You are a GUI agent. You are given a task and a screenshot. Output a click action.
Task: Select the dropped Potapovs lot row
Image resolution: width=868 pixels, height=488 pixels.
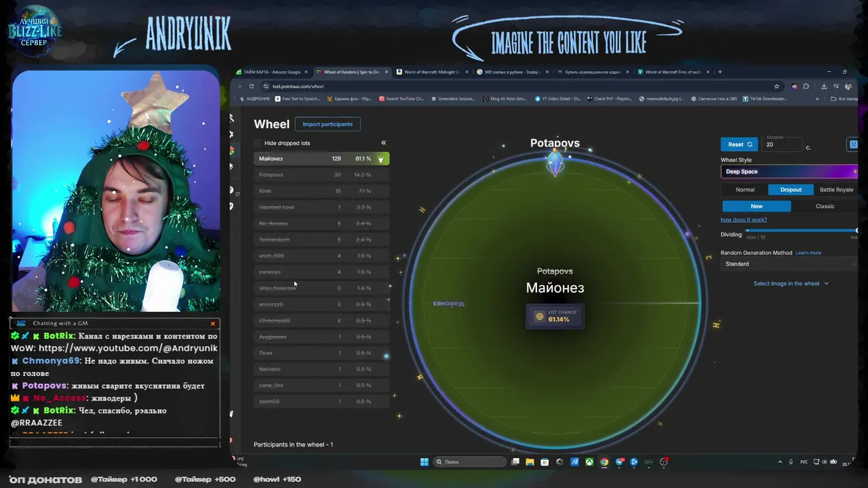click(321, 175)
